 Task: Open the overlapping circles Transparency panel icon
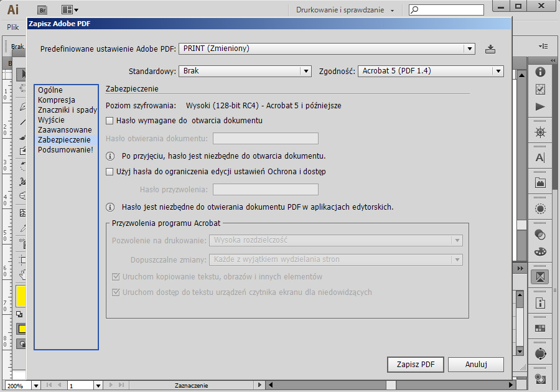point(540,235)
